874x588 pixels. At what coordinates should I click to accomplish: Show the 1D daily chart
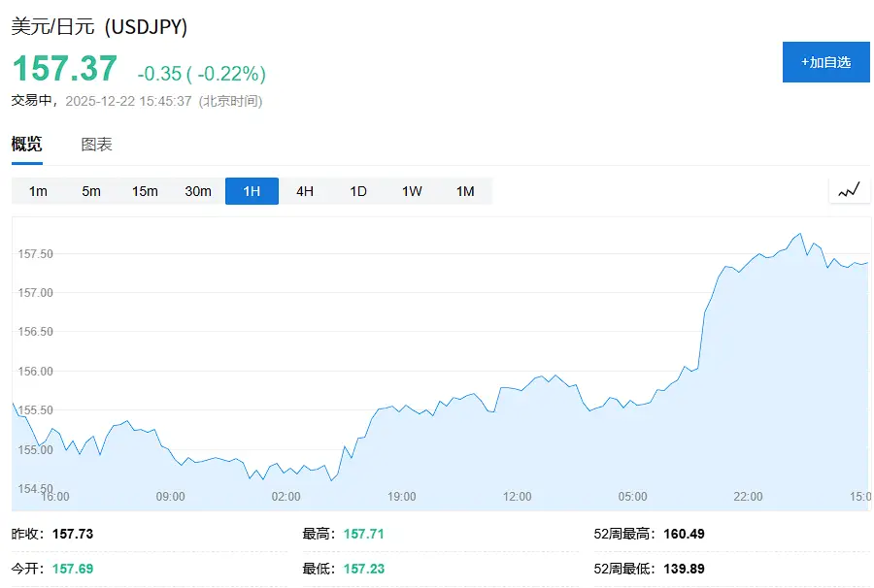click(358, 191)
